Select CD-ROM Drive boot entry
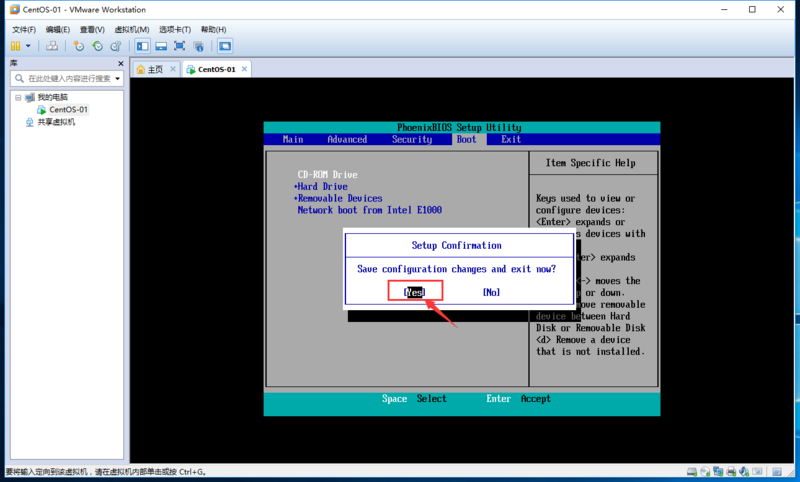 [x=328, y=174]
